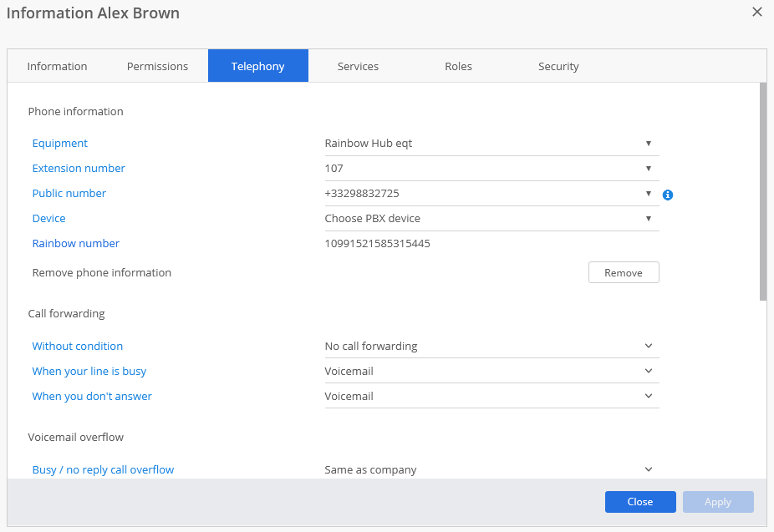
Task: Click the info icon beside Public number
Action: click(668, 195)
